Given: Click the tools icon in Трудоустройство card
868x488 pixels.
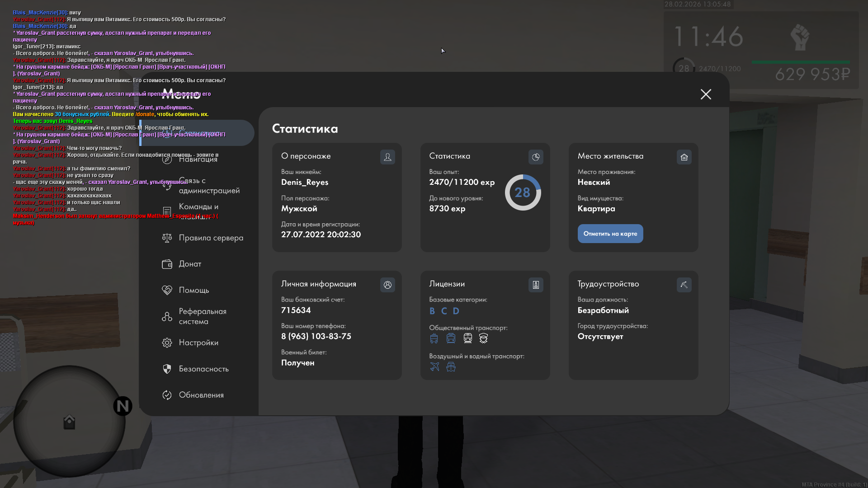Looking at the screenshot, I should pos(684,285).
